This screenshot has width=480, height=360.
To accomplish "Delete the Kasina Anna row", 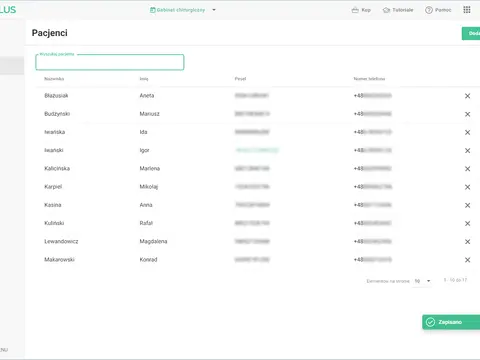I will click(467, 205).
